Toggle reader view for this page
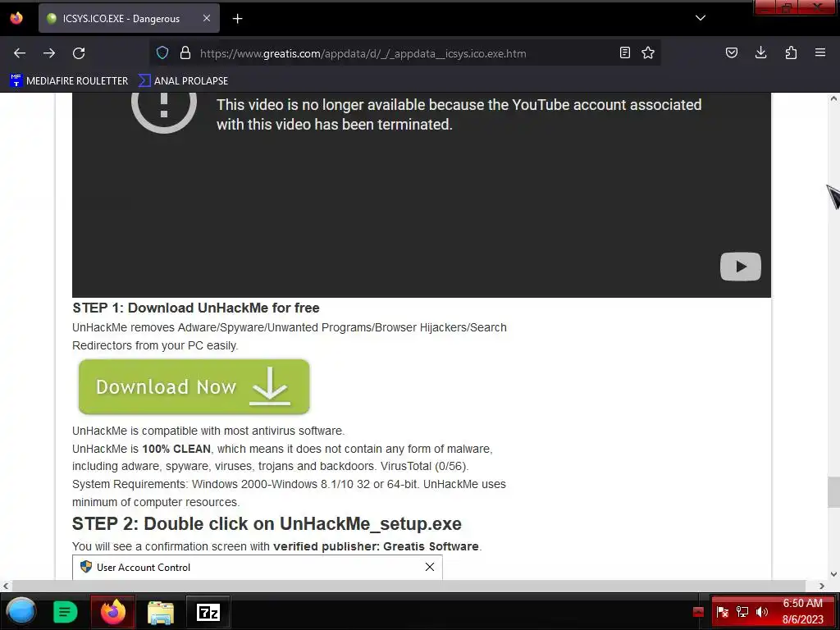The image size is (840, 630). point(624,53)
